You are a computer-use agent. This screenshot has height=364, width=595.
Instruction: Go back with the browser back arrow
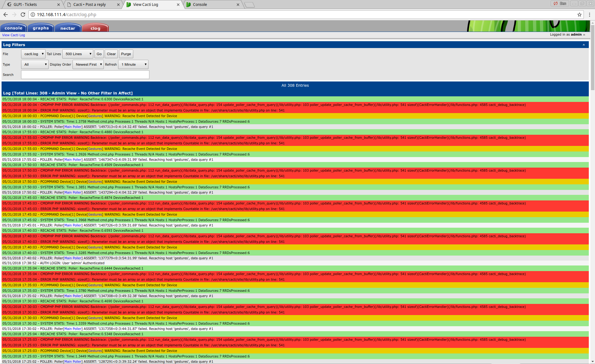5,15
